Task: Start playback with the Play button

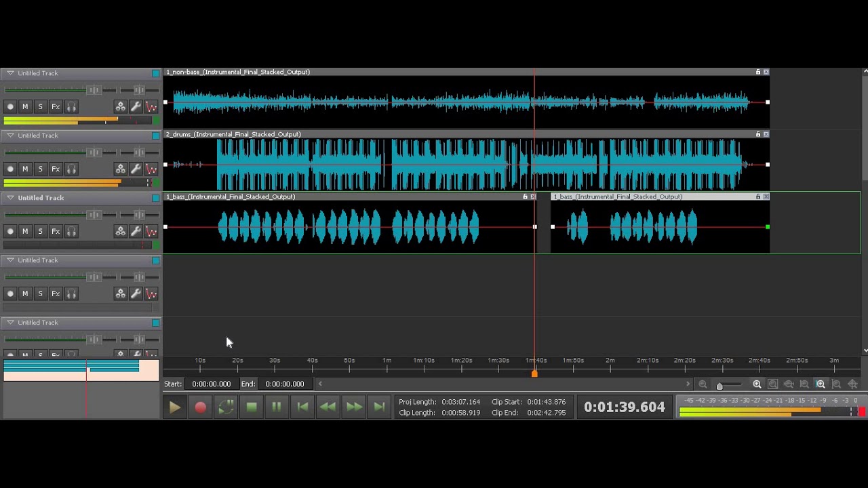Action: (x=174, y=407)
